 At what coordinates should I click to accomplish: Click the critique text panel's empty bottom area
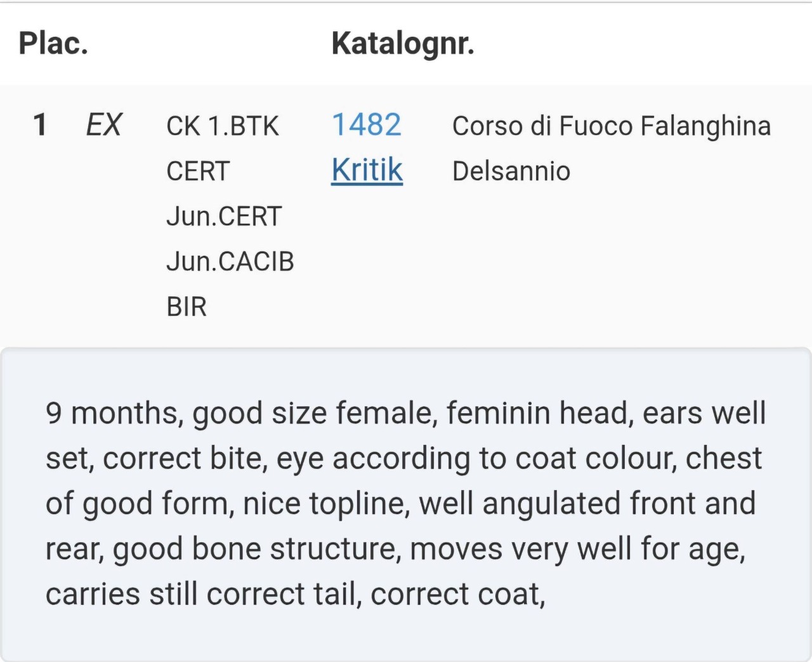406,635
